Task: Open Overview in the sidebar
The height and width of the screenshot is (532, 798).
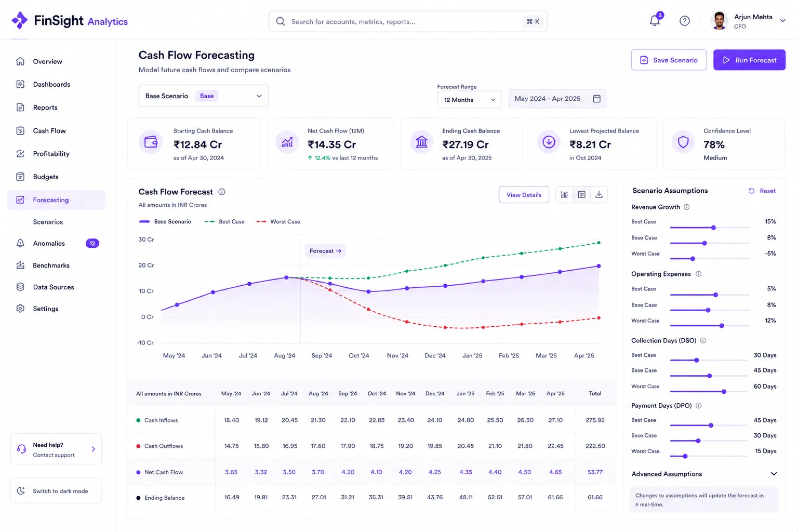Action: tap(56, 61)
